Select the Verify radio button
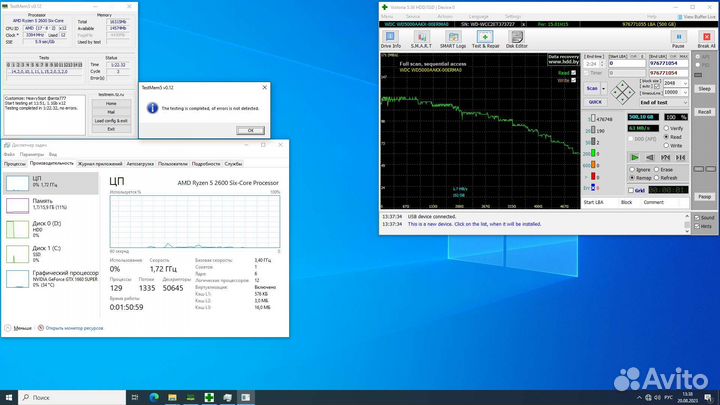The image size is (720, 405). point(666,128)
